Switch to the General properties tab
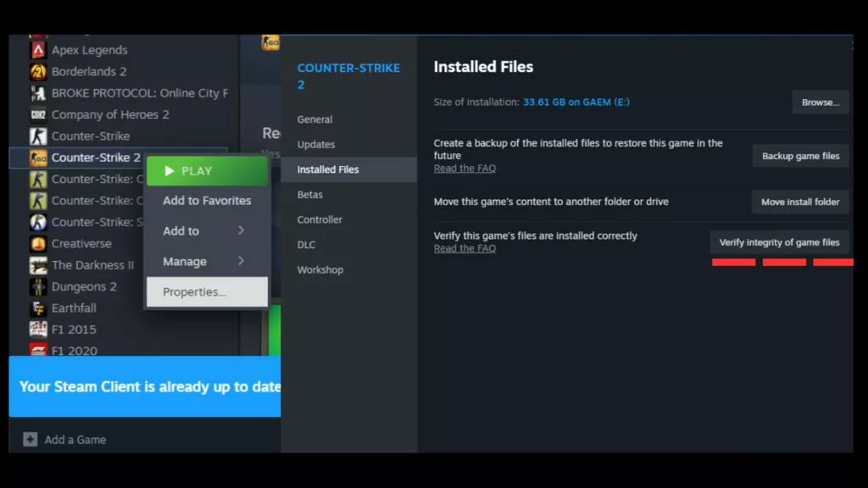Screen dimensions: 868x488 tap(314, 119)
